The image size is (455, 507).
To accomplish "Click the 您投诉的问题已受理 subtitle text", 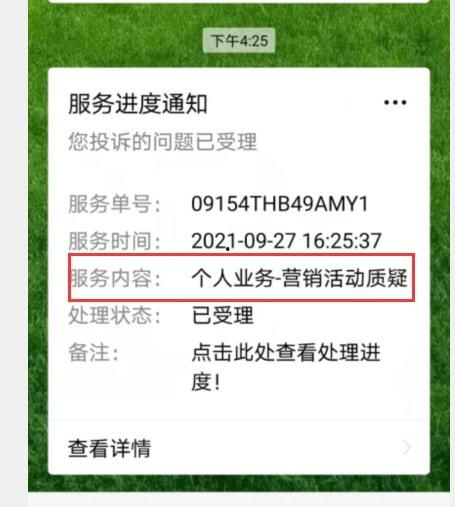I will pyautogui.click(x=163, y=142).
